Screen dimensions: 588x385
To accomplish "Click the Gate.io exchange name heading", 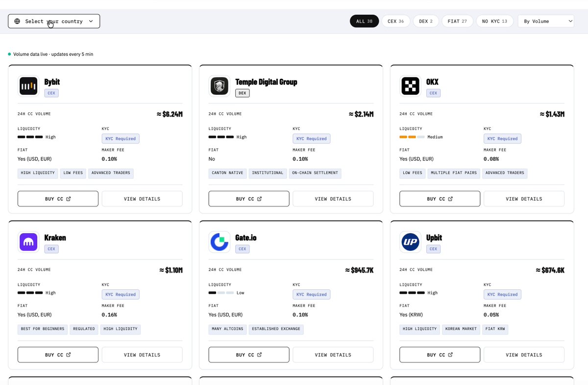I will click(246, 238).
